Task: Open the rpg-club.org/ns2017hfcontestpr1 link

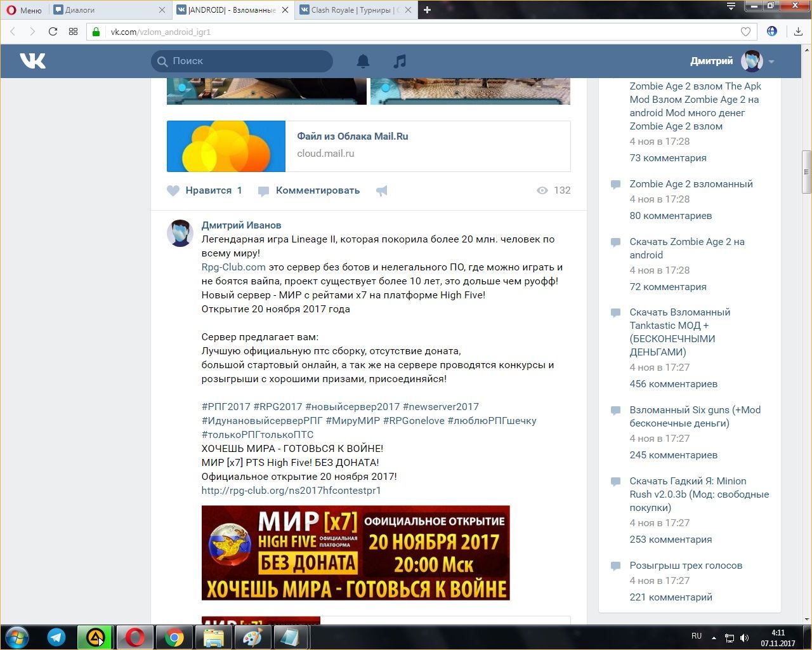Action: [291, 491]
